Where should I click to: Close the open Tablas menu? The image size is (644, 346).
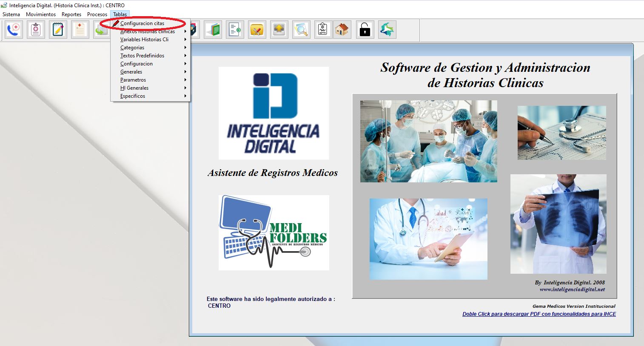click(x=120, y=14)
